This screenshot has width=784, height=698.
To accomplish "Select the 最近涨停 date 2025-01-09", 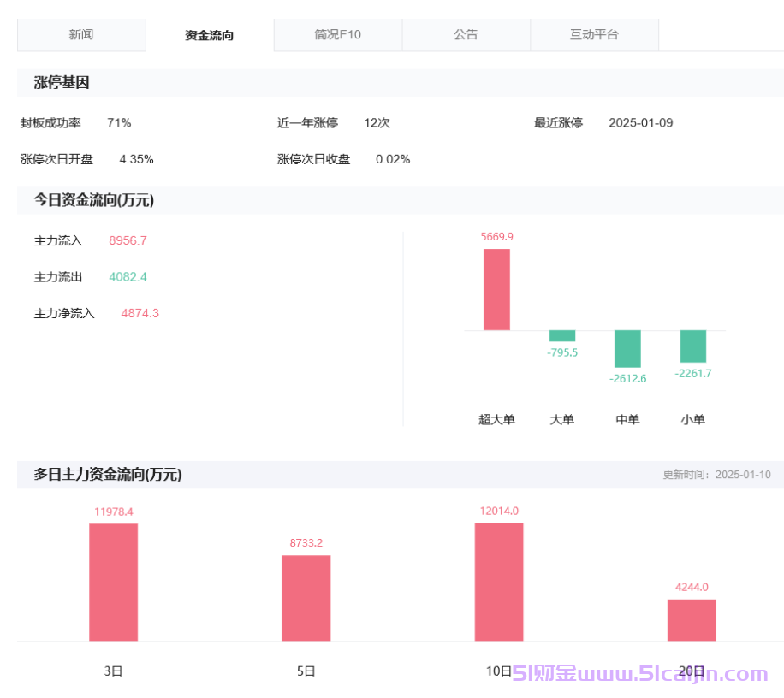I will pos(640,123).
